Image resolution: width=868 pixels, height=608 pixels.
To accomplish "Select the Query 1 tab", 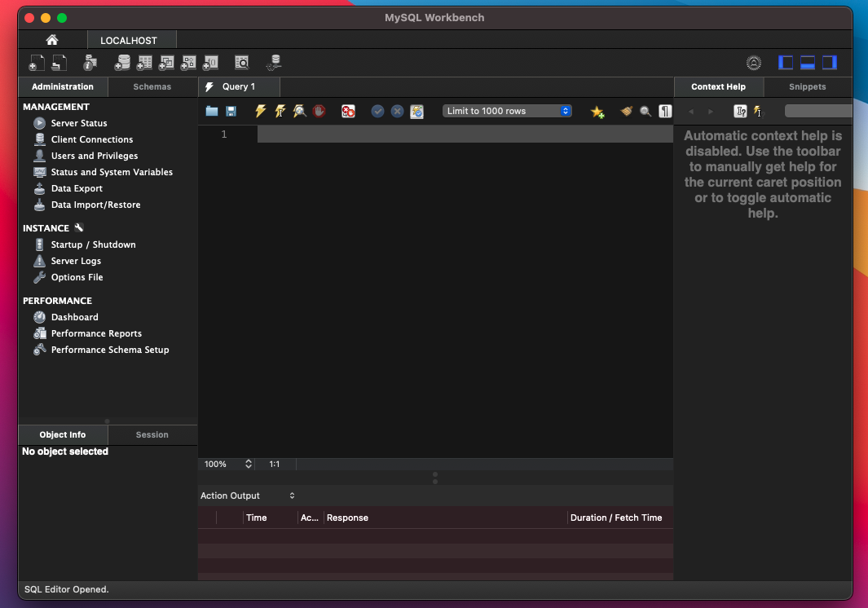I will pos(239,87).
